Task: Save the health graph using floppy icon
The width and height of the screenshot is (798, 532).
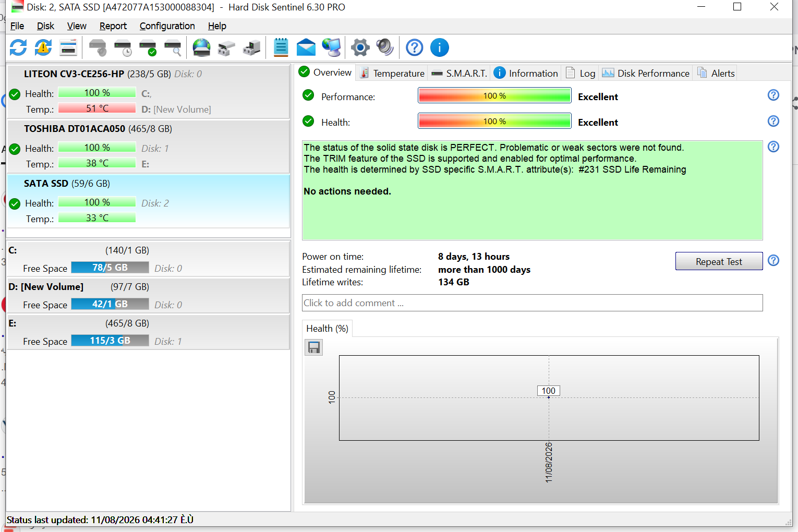Action: tap(314, 347)
